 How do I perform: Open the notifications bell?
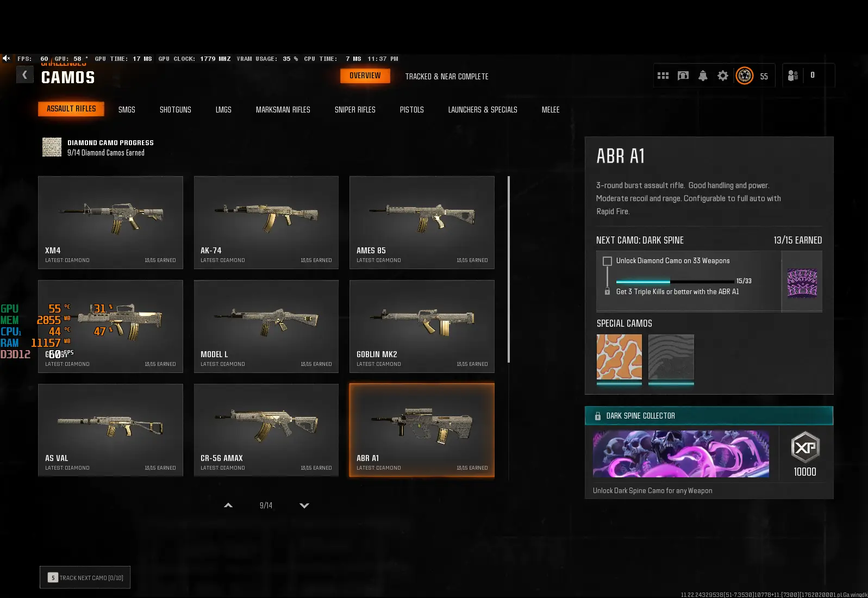703,76
